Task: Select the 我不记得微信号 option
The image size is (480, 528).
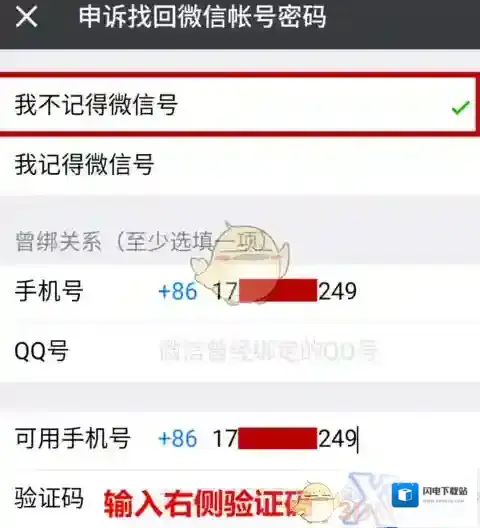Action: coord(240,105)
